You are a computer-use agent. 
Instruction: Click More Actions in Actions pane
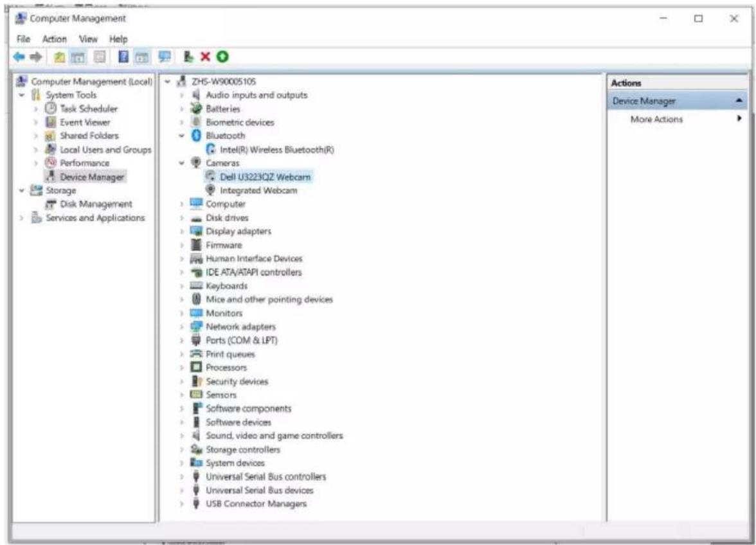click(657, 119)
